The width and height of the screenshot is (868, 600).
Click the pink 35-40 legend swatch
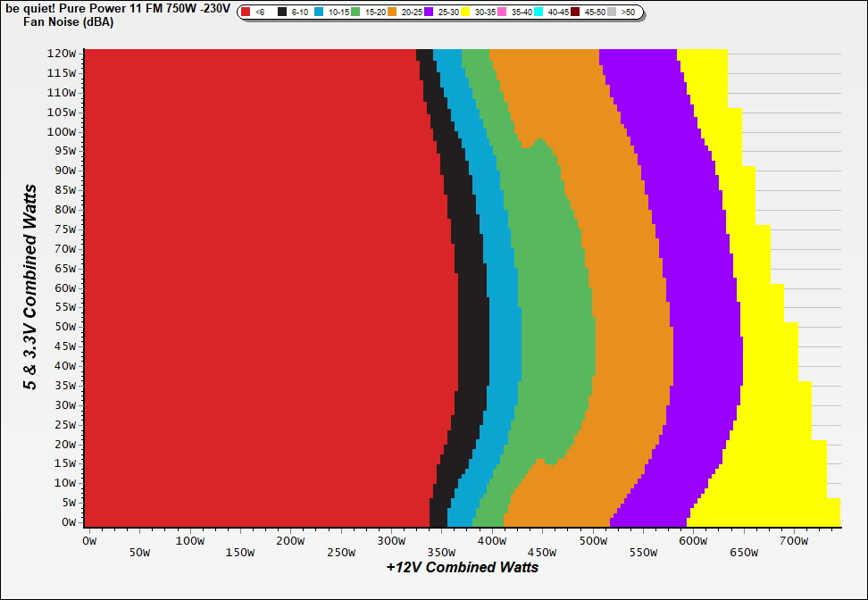pyautogui.click(x=503, y=12)
